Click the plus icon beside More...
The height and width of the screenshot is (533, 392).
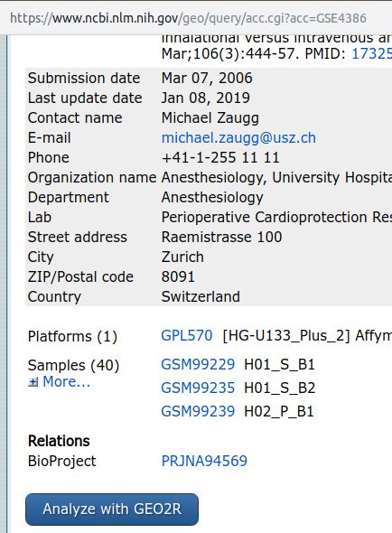pos(33,382)
